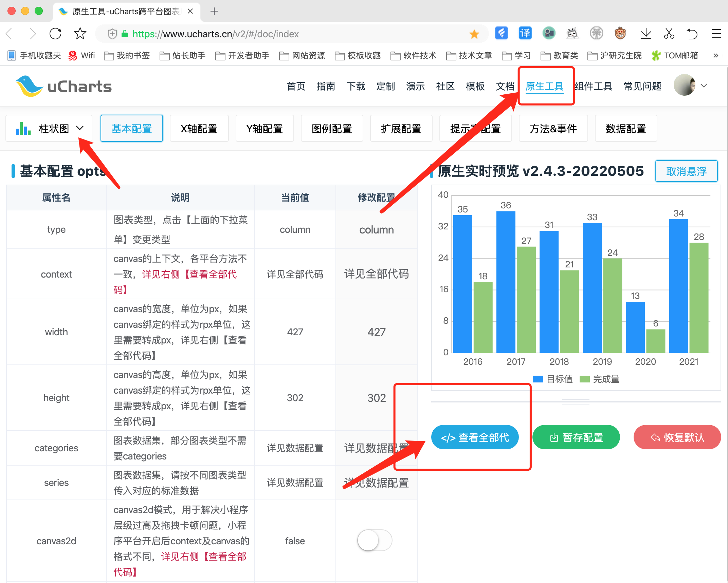This screenshot has height=583, width=728.
Task: Go to 首页 in navigation
Action: [x=296, y=86]
